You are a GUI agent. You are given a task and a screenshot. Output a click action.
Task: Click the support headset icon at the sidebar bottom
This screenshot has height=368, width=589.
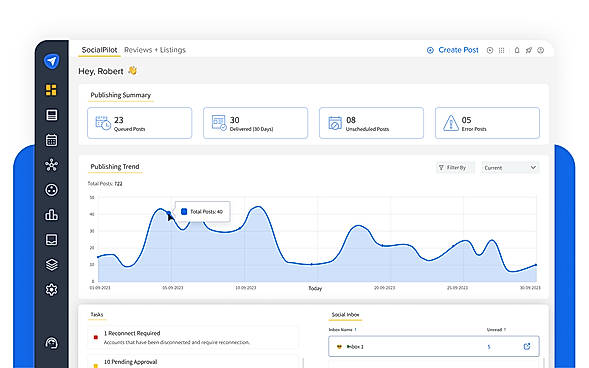click(51, 343)
